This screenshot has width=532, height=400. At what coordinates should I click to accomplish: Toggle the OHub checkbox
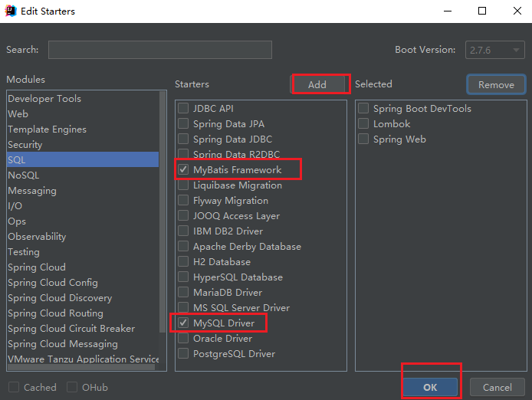72,387
